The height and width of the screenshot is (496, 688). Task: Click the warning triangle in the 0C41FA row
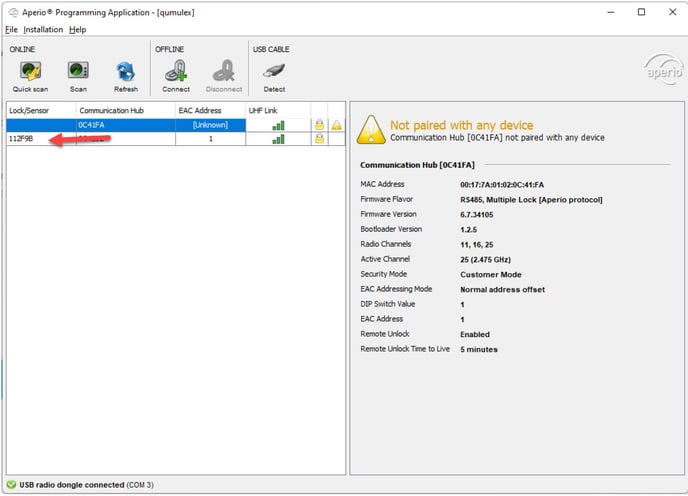pos(337,125)
